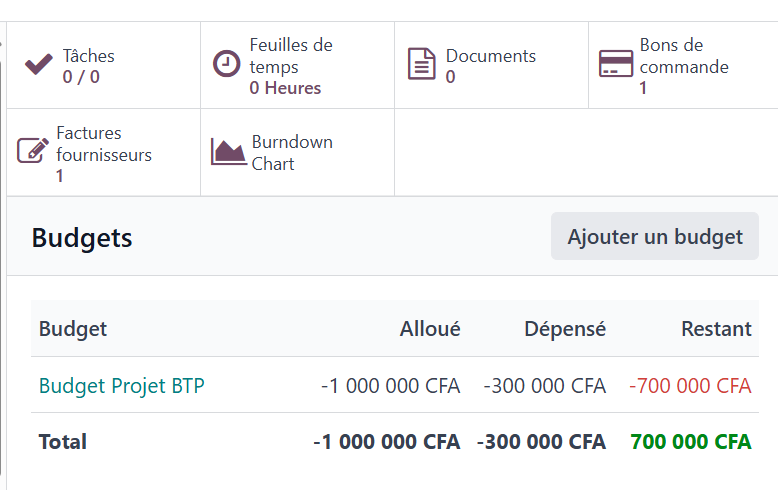Click the Restant column header

pos(716,329)
